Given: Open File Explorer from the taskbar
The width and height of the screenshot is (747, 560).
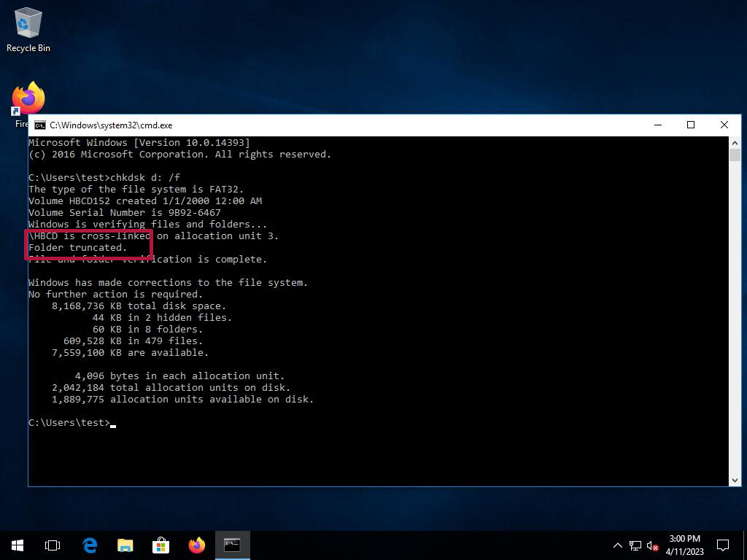Looking at the screenshot, I should [125, 545].
